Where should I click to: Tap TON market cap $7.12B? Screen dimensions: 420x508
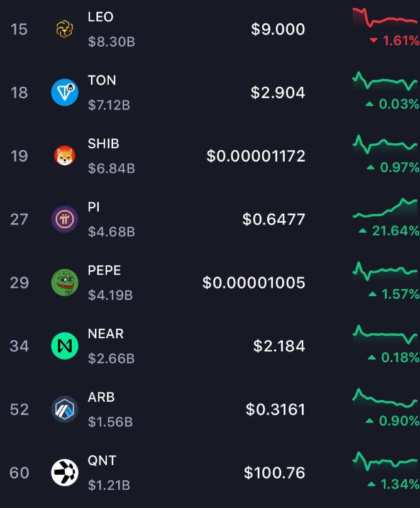pyautogui.click(x=109, y=105)
